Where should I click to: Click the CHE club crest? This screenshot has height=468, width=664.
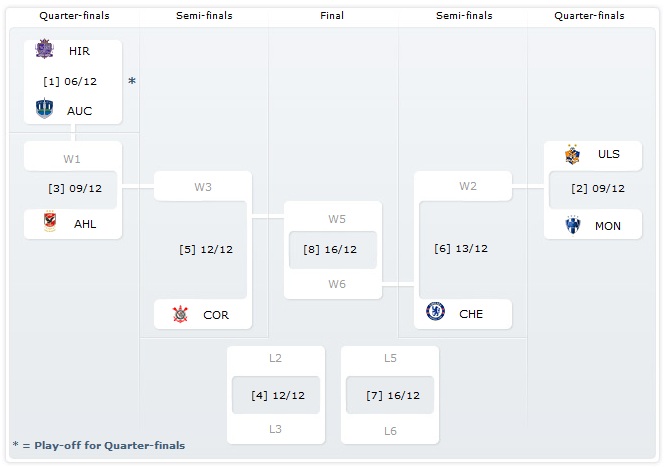click(435, 313)
